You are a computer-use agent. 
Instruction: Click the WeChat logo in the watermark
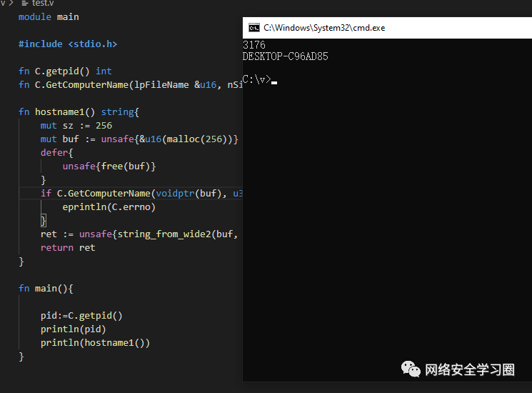410,369
